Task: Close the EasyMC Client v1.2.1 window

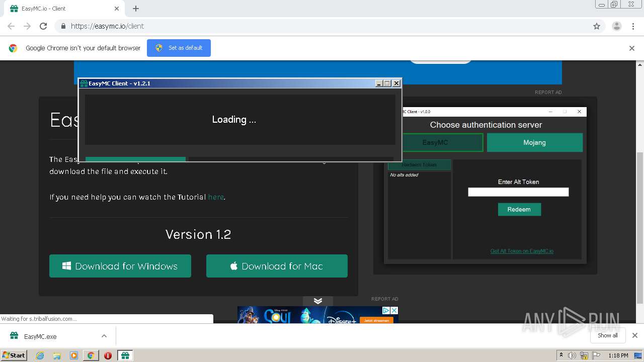Action: coord(396,83)
